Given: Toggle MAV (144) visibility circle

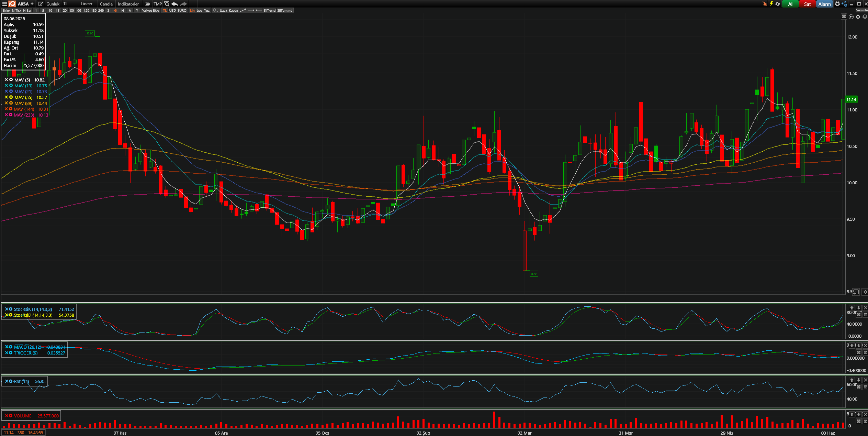Looking at the screenshot, I should click(x=11, y=109).
